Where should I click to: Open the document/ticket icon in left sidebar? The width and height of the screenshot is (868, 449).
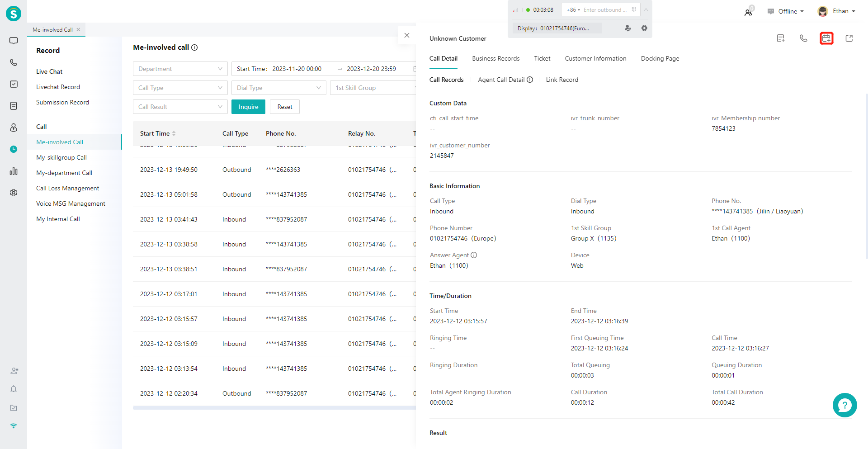[x=14, y=106]
